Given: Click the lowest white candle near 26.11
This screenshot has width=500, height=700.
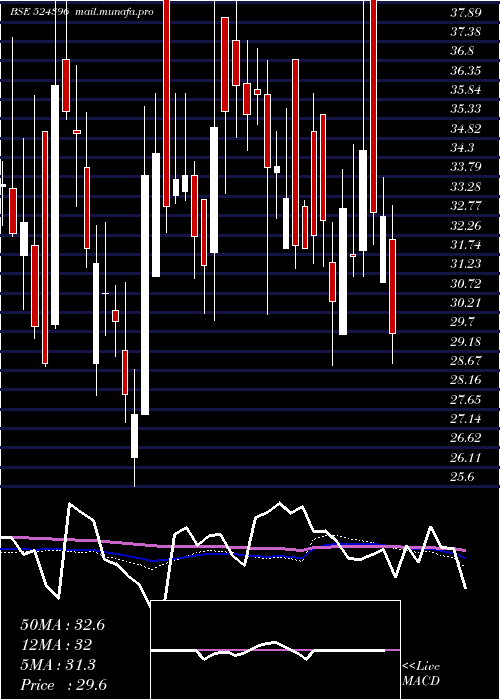Looking at the screenshot, I should tap(134, 436).
